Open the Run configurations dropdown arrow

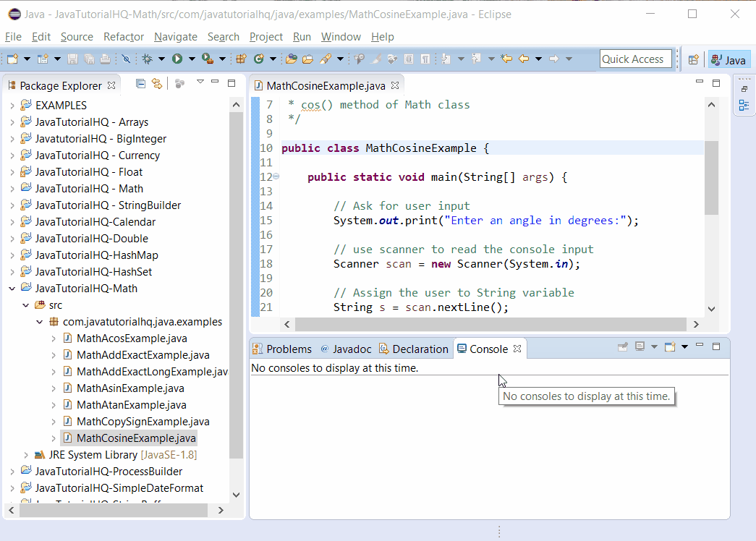pos(190,59)
